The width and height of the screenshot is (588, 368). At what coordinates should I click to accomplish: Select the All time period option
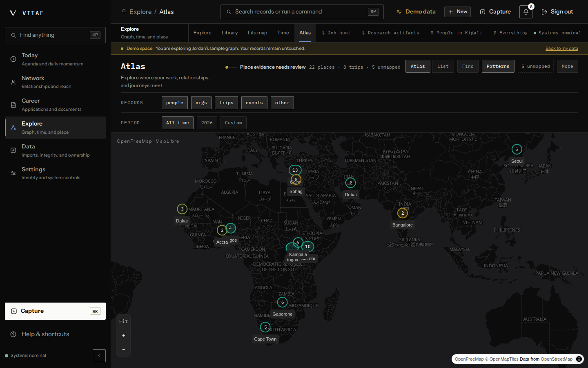click(x=178, y=123)
